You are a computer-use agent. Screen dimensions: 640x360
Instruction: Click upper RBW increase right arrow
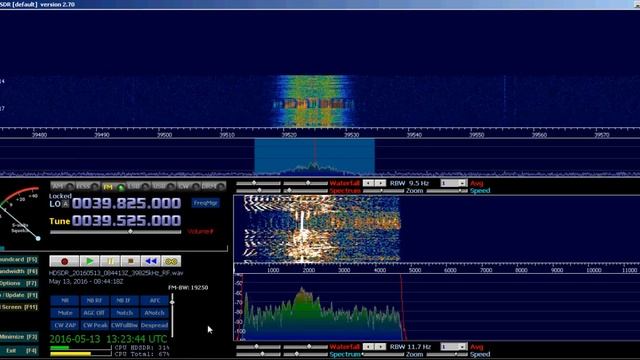(380, 183)
